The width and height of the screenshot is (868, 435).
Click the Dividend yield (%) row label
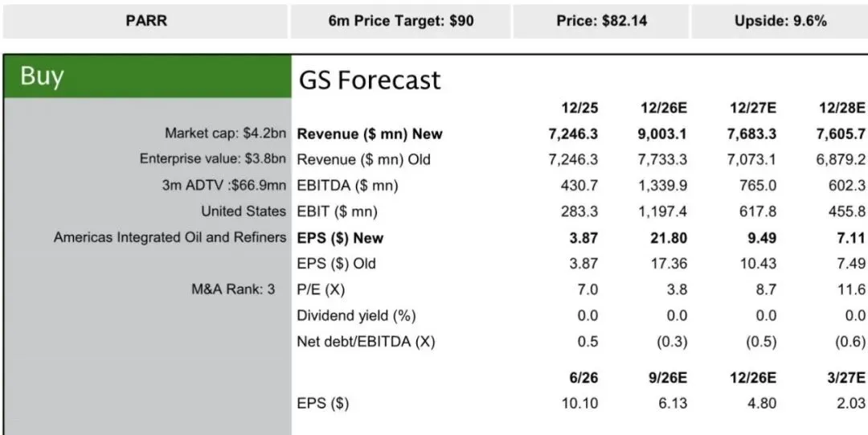pyautogui.click(x=357, y=316)
